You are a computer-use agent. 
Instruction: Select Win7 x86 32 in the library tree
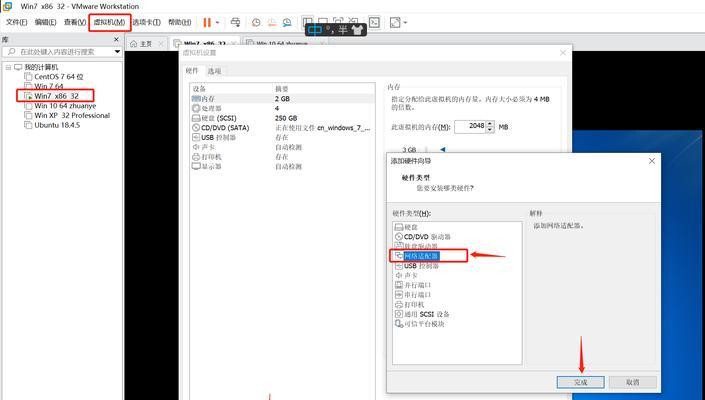tap(55, 96)
